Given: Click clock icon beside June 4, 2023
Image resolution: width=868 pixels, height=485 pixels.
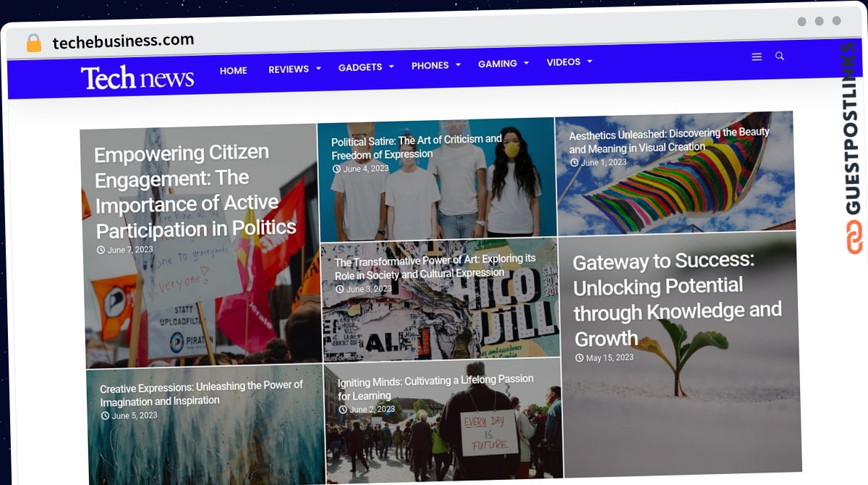Looking at the screenshot, I should [336, 169].
